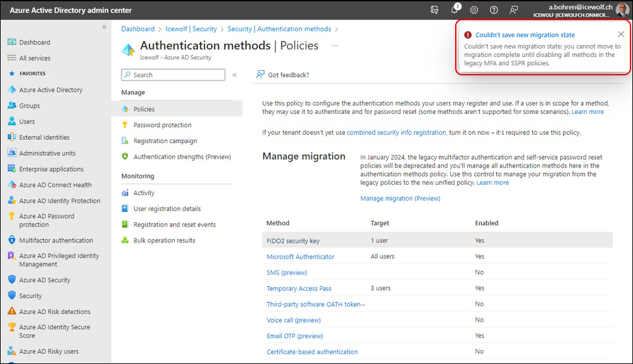Select Activity under Monitoring
The image size is (633, 364).
tap(144, 193)
